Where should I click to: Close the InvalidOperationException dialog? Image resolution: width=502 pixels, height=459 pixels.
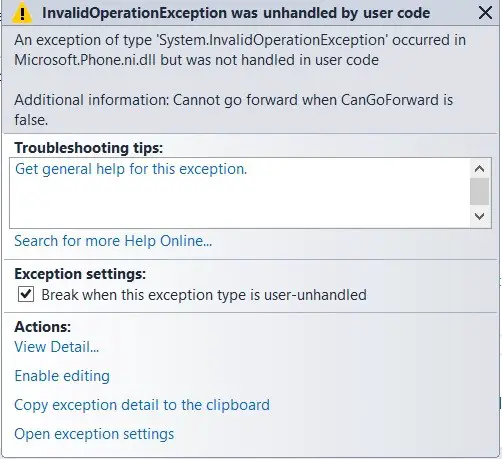(x=485, y=13)
